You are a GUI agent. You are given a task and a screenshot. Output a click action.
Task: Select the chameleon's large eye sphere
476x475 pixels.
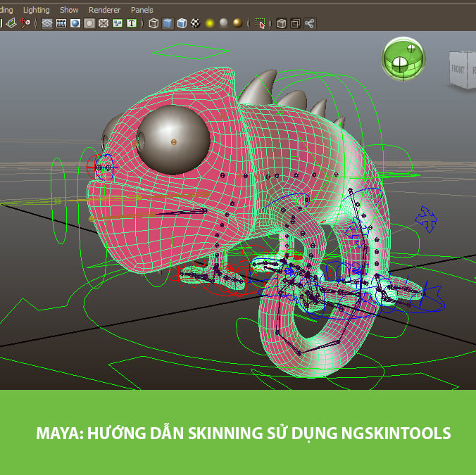coord(173,140)
